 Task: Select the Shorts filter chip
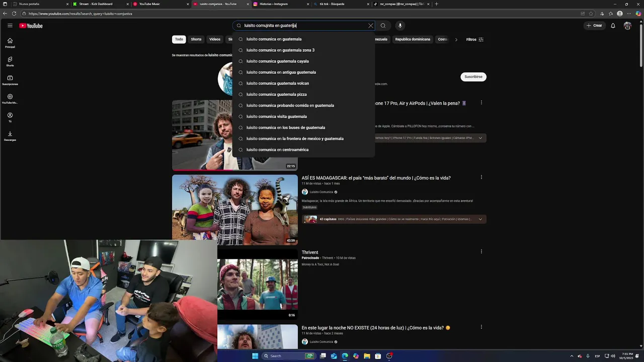(196, 39)
